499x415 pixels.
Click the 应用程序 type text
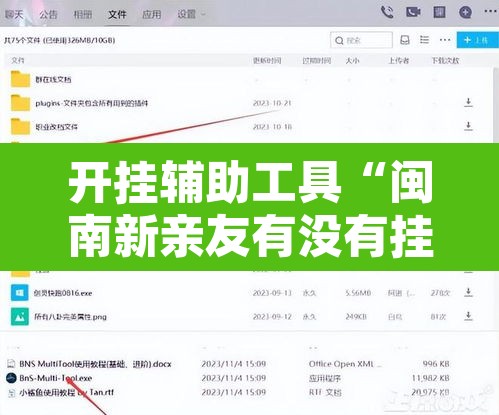click(325, 379)
